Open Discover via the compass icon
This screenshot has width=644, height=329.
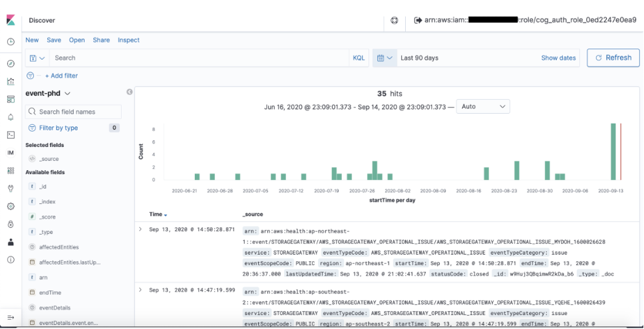[x=11, y=64]
